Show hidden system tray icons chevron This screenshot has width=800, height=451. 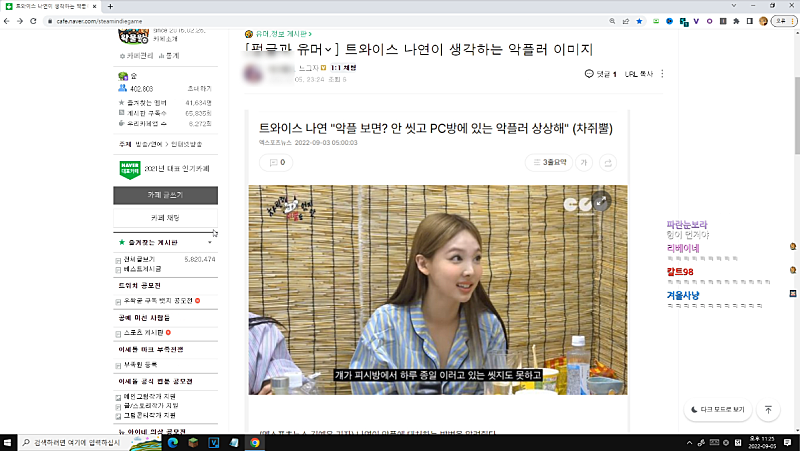[689, 442]
